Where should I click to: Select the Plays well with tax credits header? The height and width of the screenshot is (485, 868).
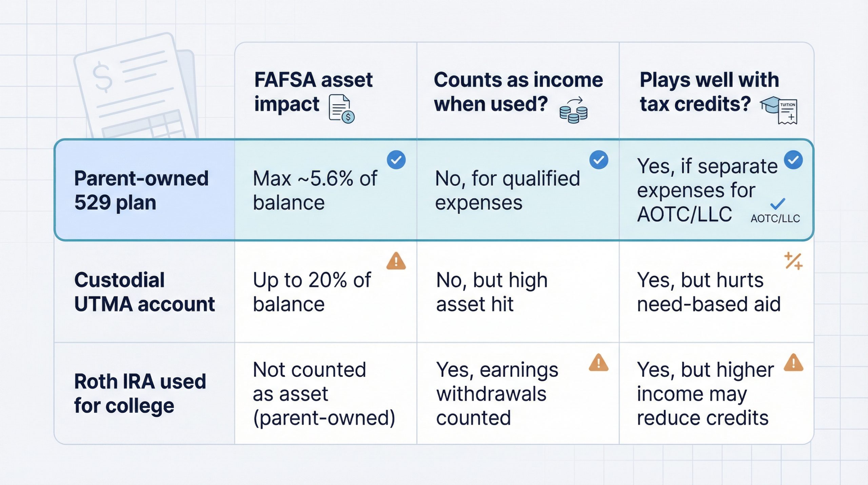(x=709, y=92)
